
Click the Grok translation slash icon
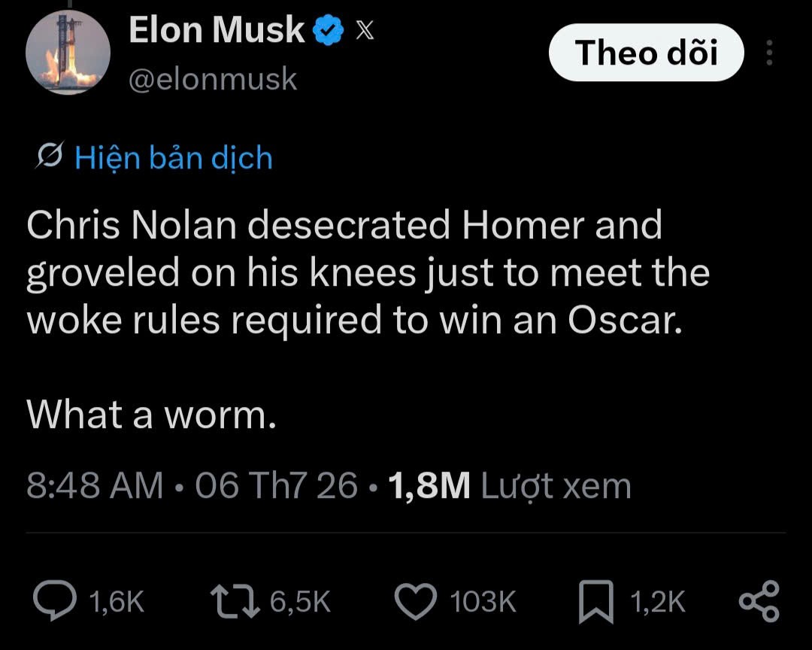(x=50, y=154)
